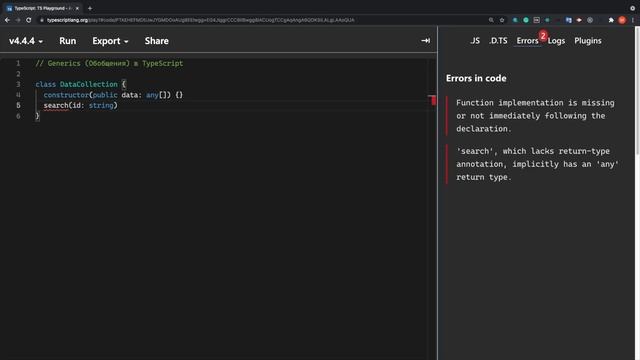Click the 'constructor' keyword on line 4
This screenshot has width=640, height=360.
tap(66, 95)
